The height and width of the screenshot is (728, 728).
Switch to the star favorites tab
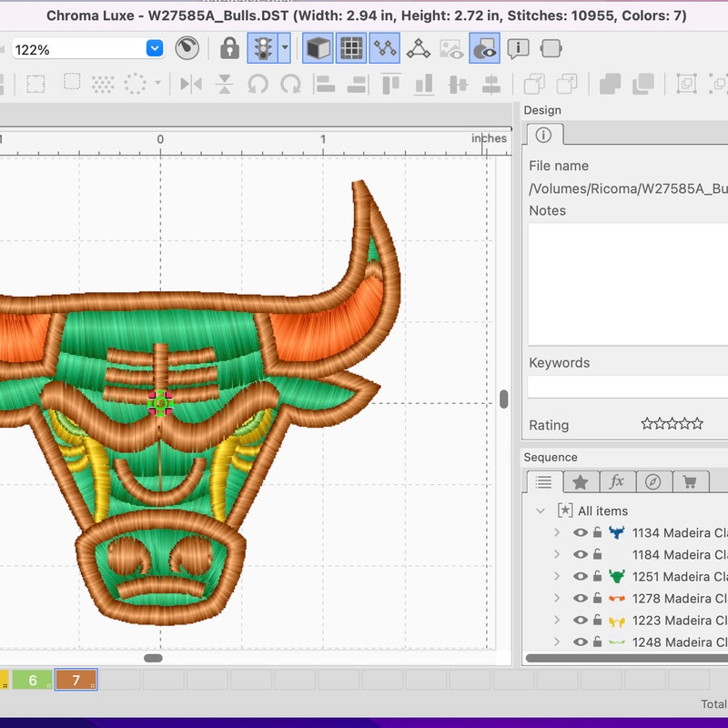coord(580,482)
